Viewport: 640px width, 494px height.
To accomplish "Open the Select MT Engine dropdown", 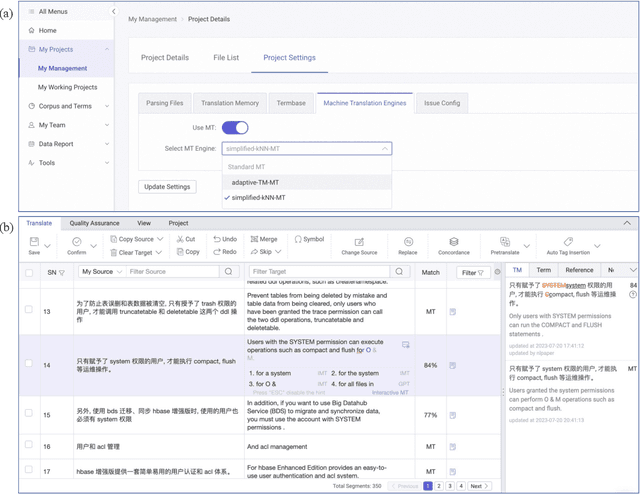I will click(x=307, y=148).
